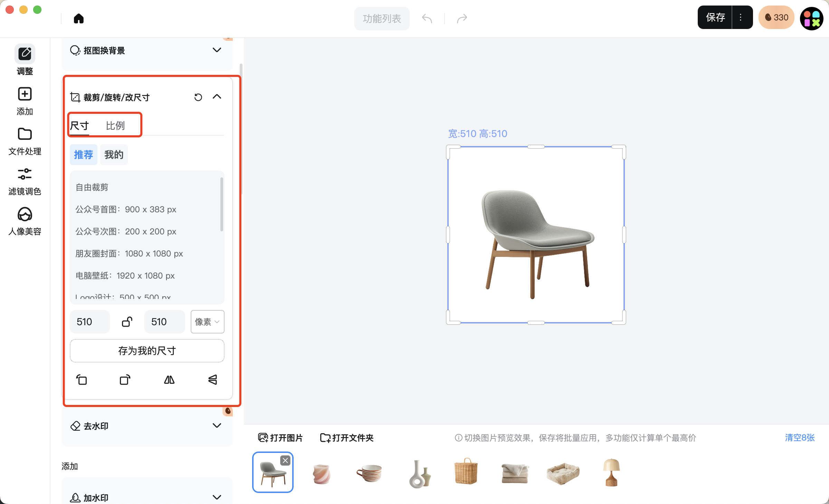Image resolution: width=829 pixels, height=504 pixels.
Task: Rotate image left with counterclockwise icon
Action: click(x=82, y=380)
